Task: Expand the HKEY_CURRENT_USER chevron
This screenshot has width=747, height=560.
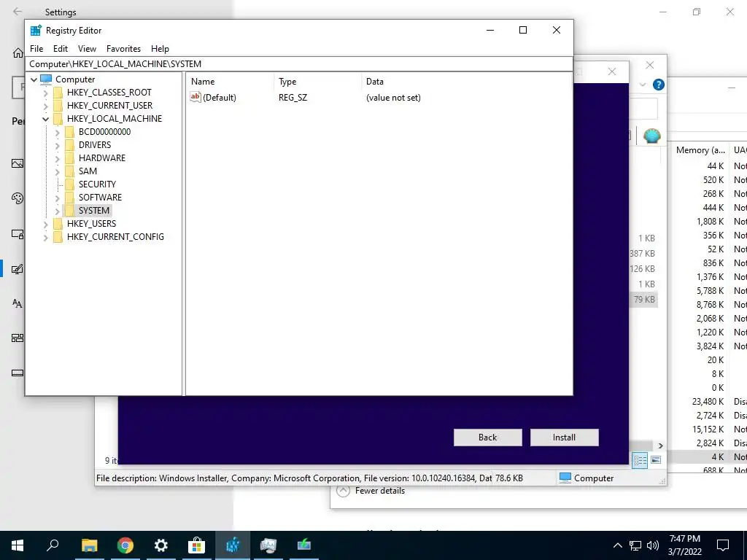Action: [46, 106]
